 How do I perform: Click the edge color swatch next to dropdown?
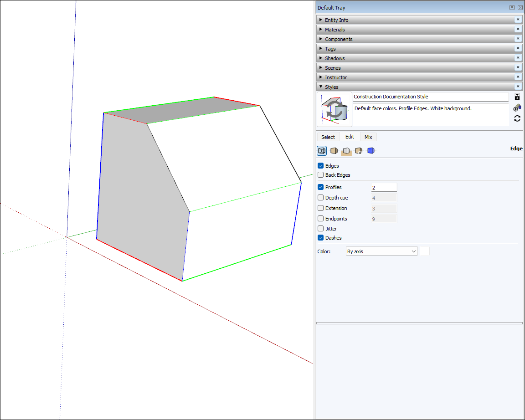click(425, 251)
